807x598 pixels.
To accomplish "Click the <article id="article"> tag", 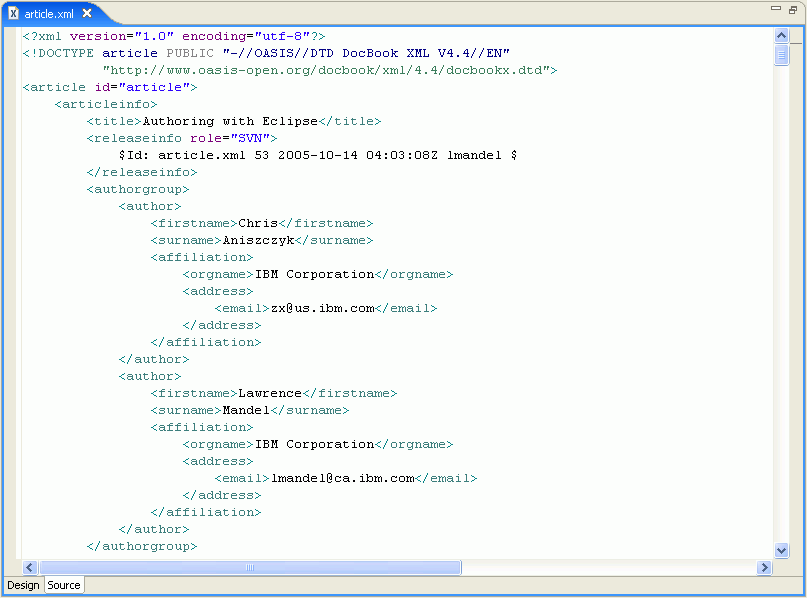I will pyautogui.click(x=110, y=87).
